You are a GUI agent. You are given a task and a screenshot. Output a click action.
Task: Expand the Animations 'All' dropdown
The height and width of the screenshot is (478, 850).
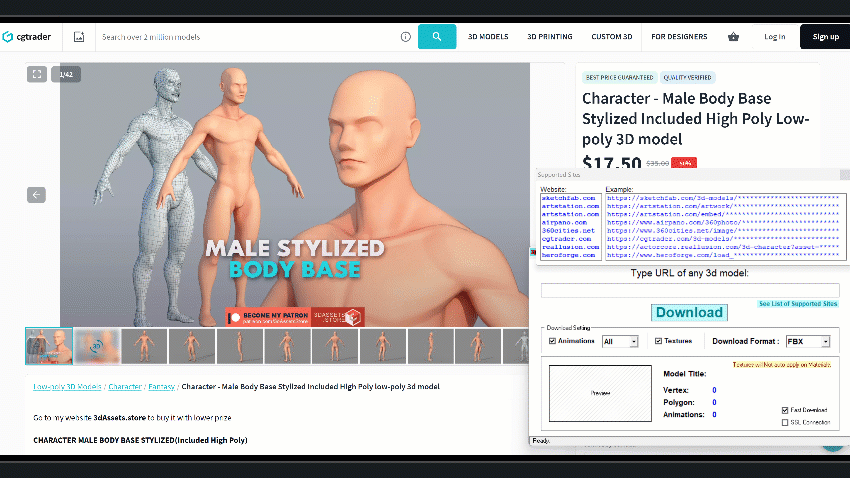(x=620, y=341)
